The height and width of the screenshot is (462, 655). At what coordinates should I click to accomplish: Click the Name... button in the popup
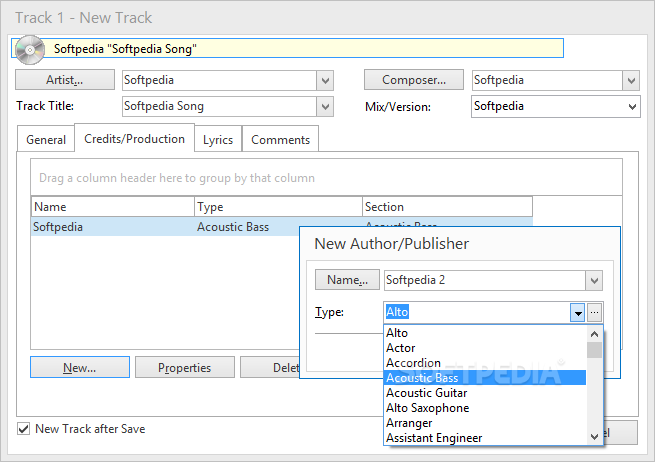point(347,280)
